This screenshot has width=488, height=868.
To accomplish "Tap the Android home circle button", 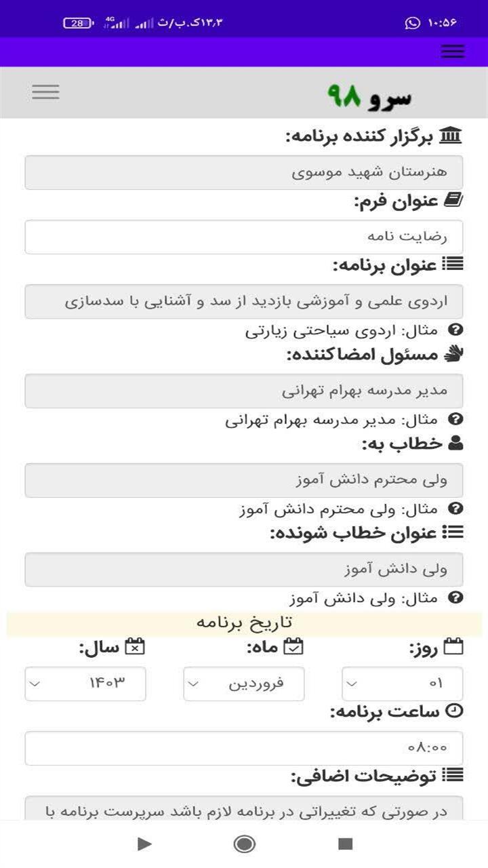I will pyautogui.click(x=244, y=844).
